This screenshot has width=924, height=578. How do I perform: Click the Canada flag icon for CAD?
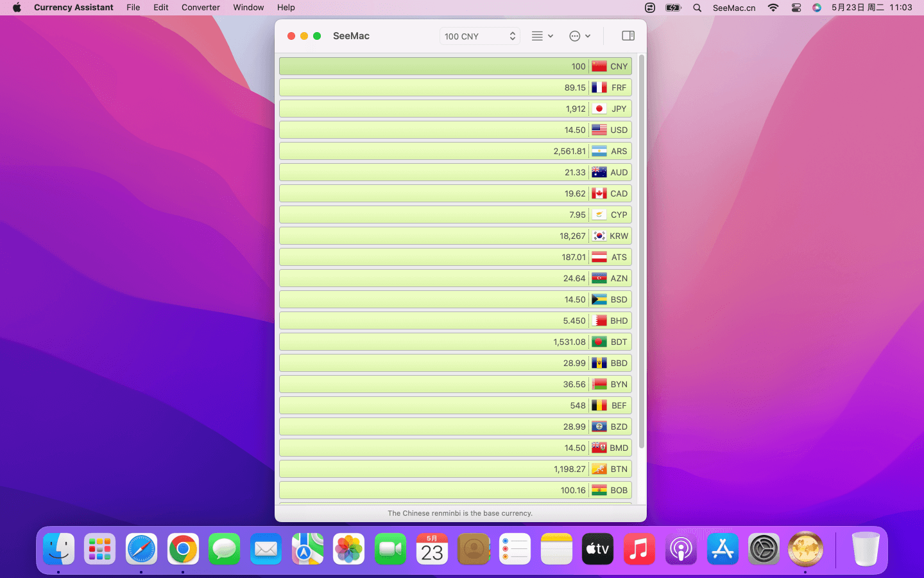coord(599,193)
